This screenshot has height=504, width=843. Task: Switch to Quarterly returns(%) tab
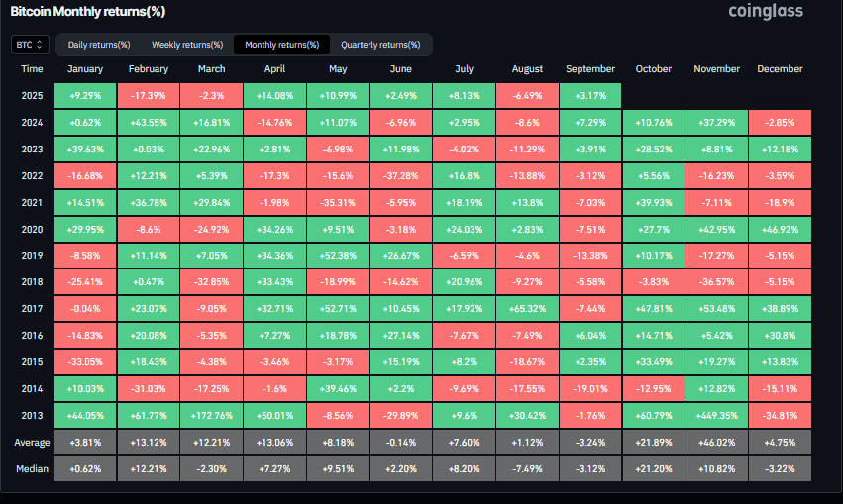(x=380, y=45)
